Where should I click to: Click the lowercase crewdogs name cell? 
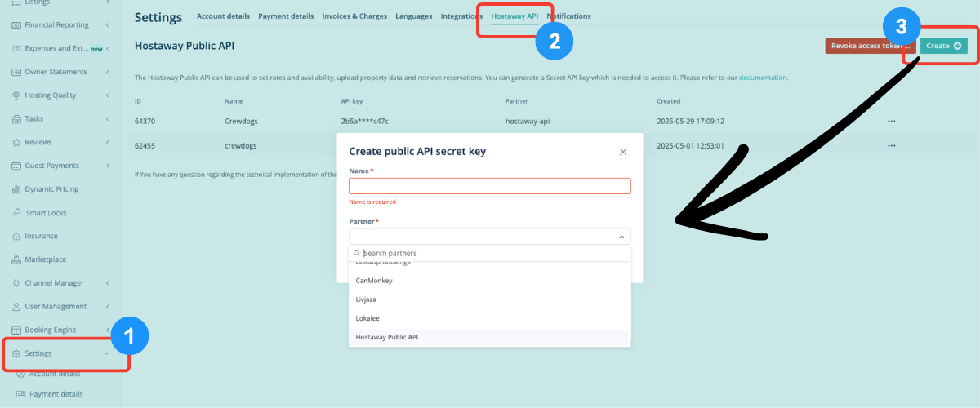[241, 145]
